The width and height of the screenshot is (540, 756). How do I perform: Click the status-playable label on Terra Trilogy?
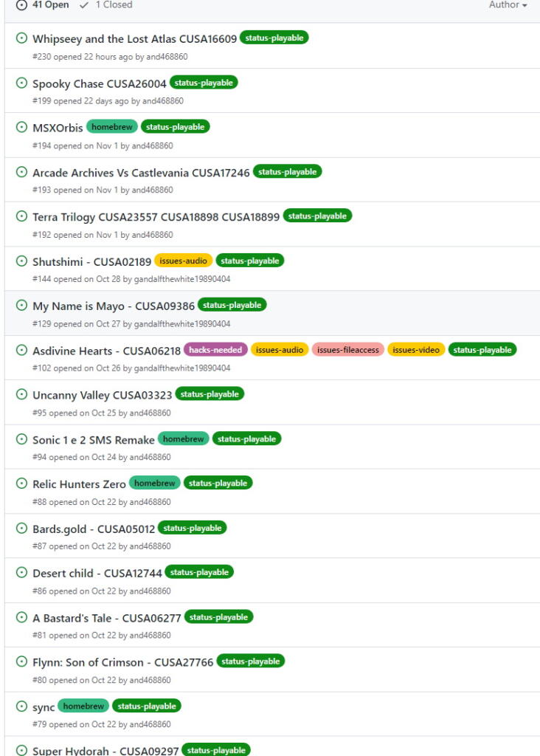(317, 216)
